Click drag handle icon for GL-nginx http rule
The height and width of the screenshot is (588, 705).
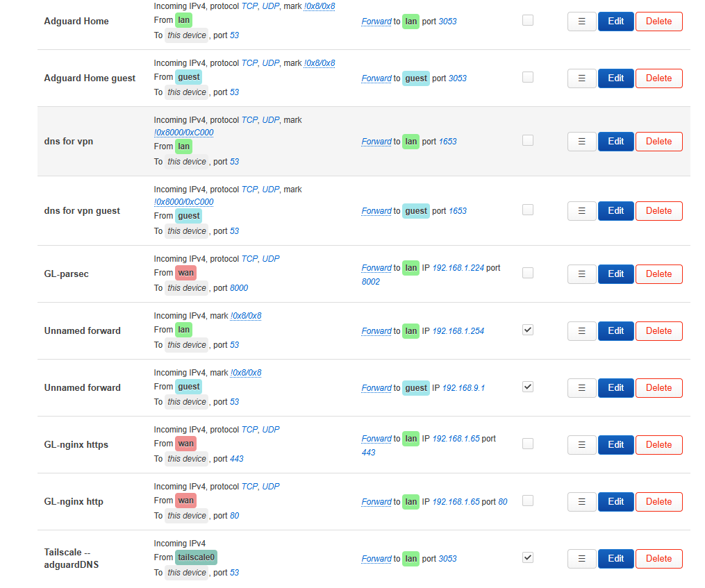tap(581, 502)
